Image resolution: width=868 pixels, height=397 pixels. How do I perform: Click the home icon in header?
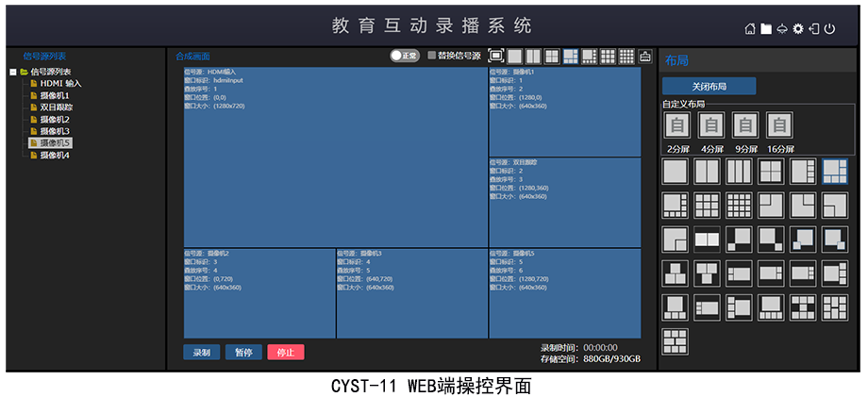(x=750, y=29)
